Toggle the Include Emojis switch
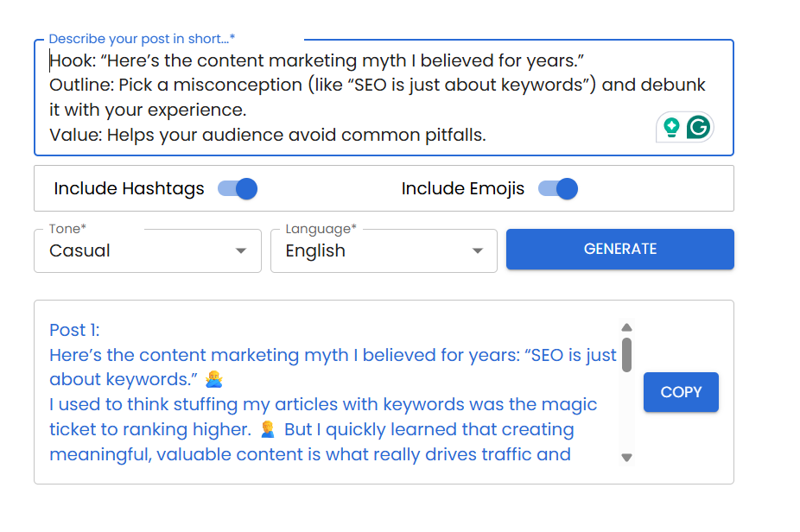This screenshot has height=532, width=800. point(558,189)
